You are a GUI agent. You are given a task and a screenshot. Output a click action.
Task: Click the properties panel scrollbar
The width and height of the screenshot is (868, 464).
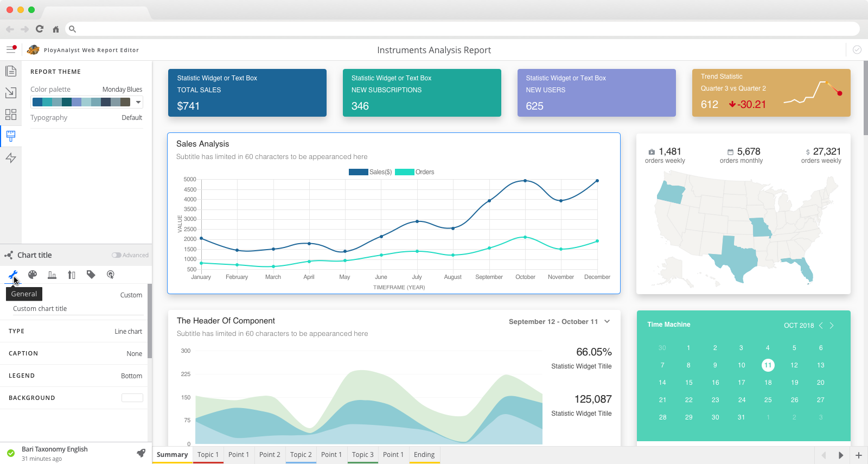(150, 321)
